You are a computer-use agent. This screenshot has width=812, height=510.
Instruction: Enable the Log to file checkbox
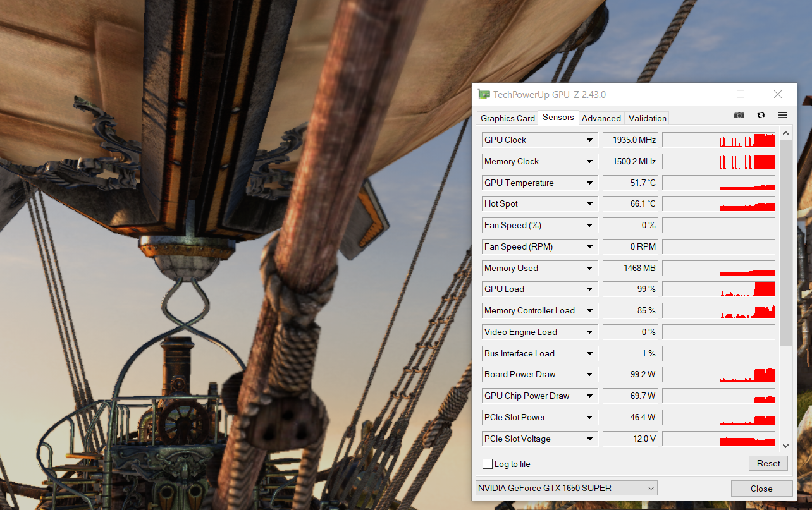[487, 464]
